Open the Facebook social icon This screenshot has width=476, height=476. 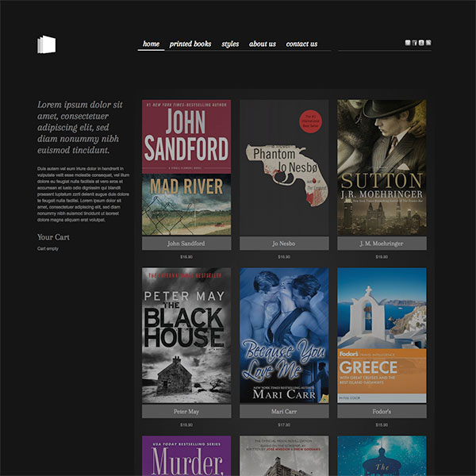pyautogui.click(x=415, y=43)
